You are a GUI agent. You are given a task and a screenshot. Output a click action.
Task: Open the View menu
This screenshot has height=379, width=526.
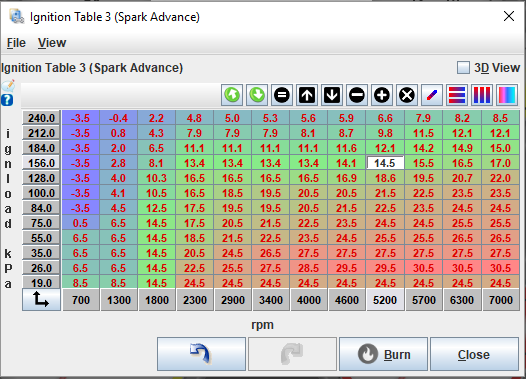[x=52, y=43]
